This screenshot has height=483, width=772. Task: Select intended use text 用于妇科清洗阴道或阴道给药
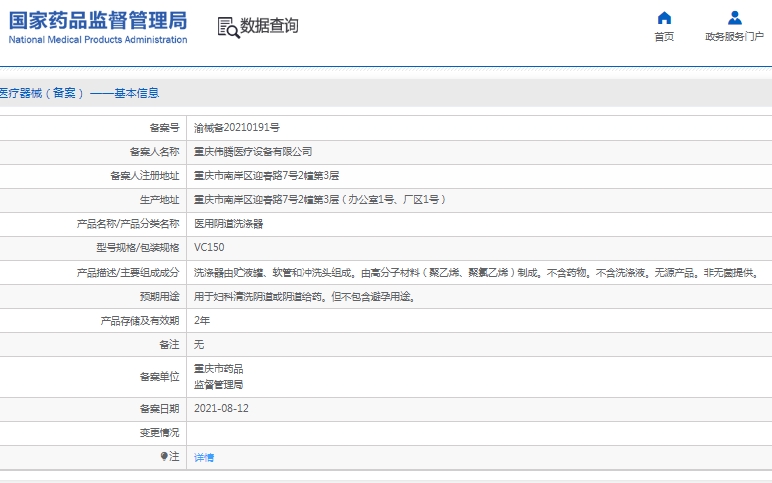tap(304, 297)
